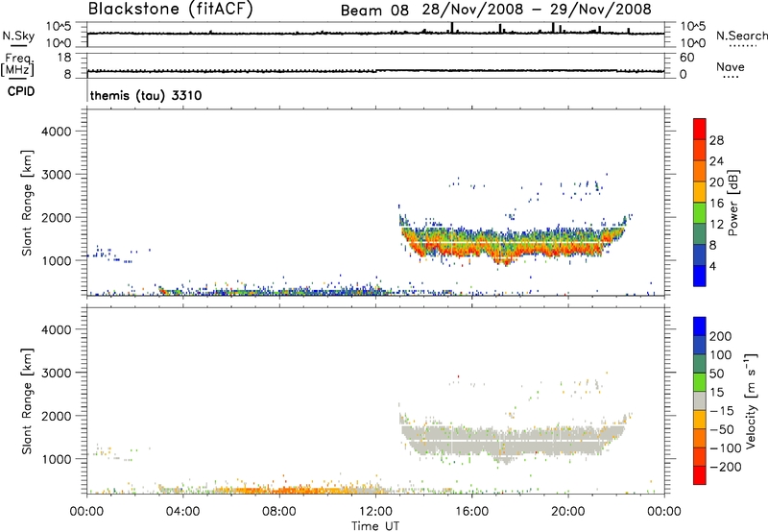
Task: Click the "18" tick on the frequency axis
Action: (64, 58)
